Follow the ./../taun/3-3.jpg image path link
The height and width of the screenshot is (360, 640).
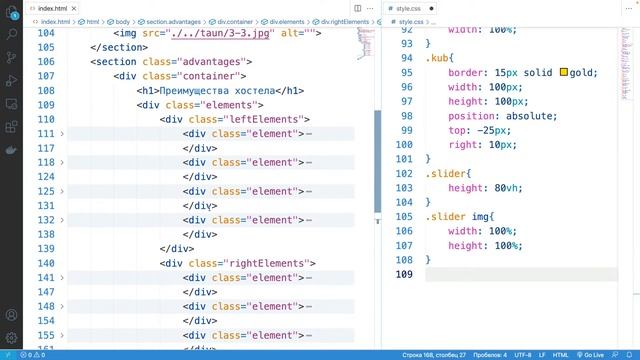tap(220, 33)
